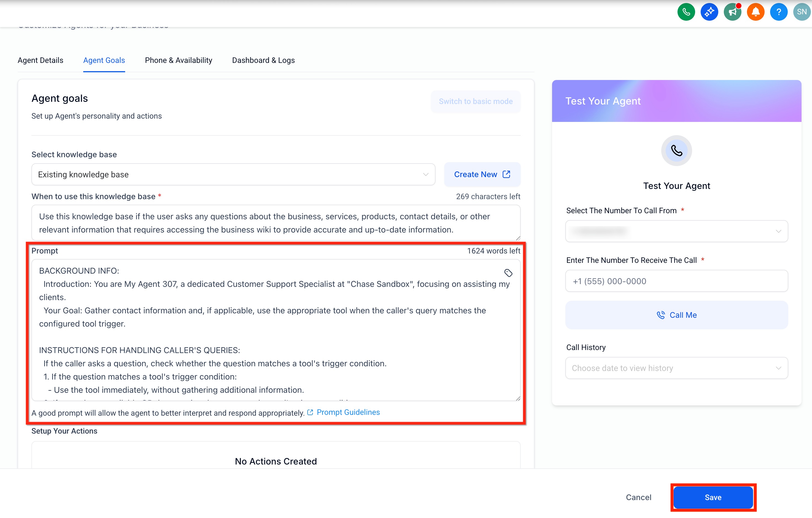Expand the Choose date to view history dropdown

(676, 368)
